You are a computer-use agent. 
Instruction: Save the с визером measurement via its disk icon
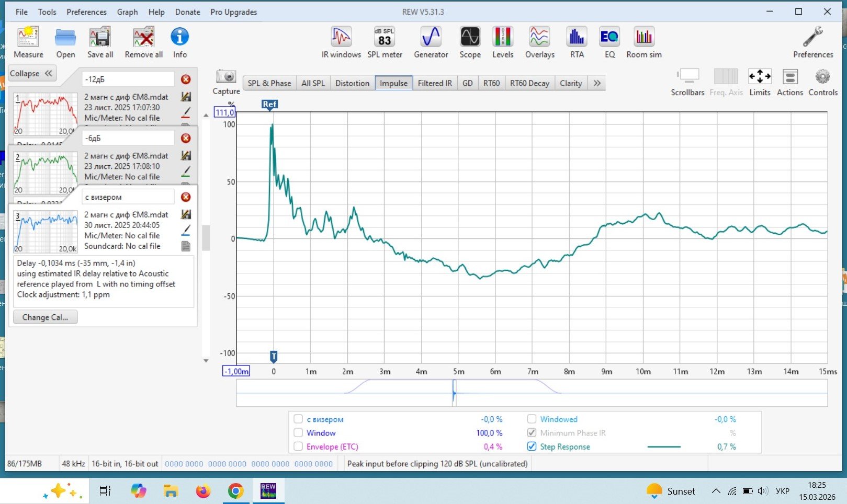[x=186, y=214]
